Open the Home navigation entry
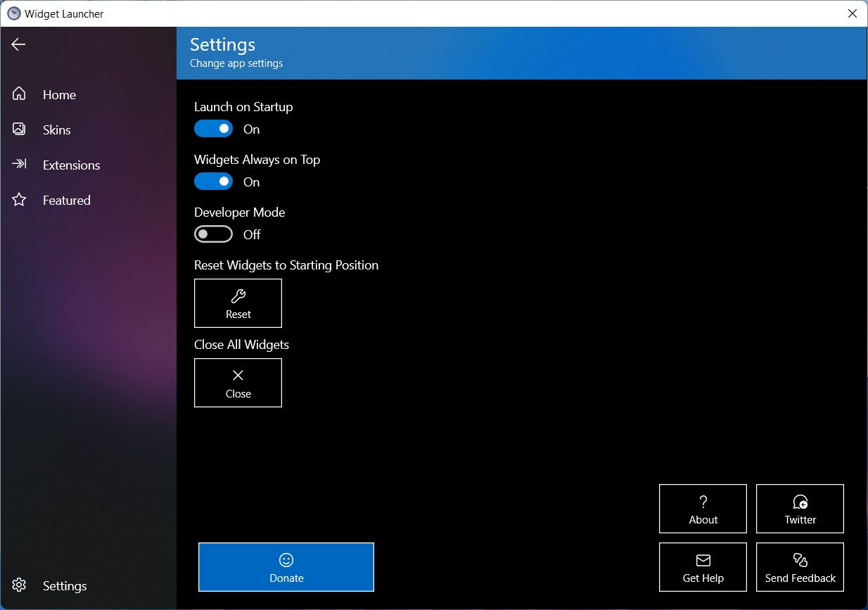Viewport: 868px width, 610px height. point(58,94)
